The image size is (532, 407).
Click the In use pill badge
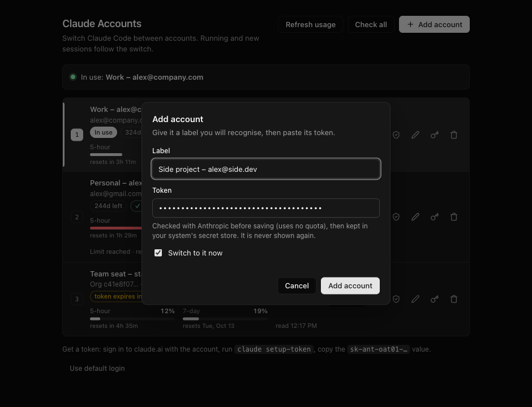104,132
